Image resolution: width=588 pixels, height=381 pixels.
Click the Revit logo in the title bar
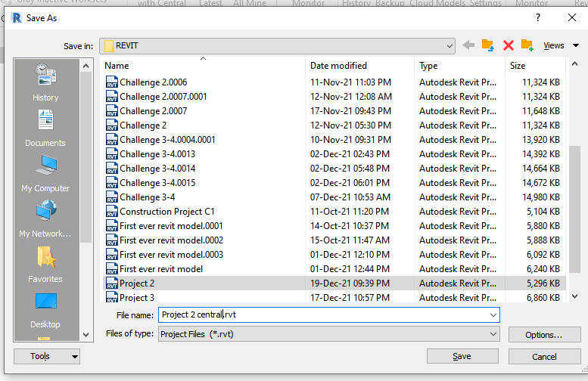click(17, 17)
